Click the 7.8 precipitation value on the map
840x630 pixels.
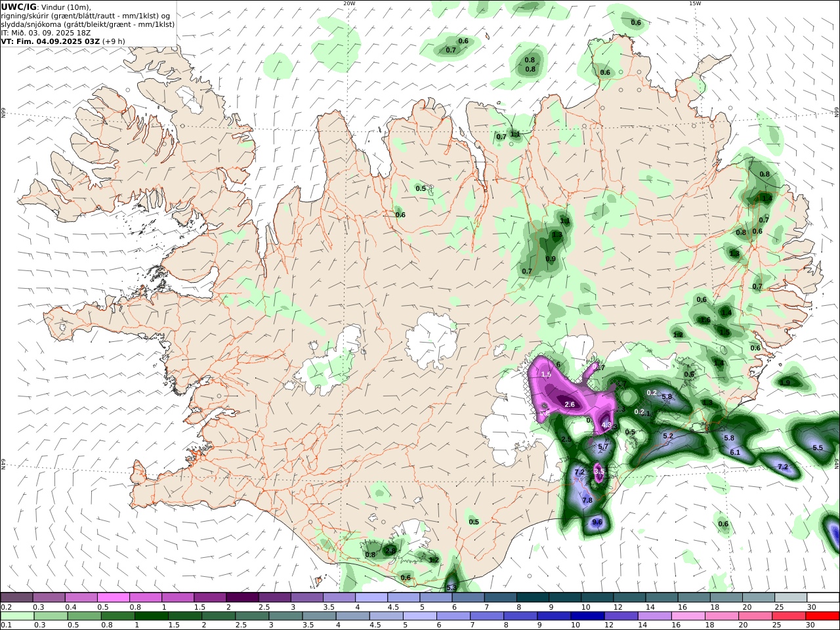587,501
